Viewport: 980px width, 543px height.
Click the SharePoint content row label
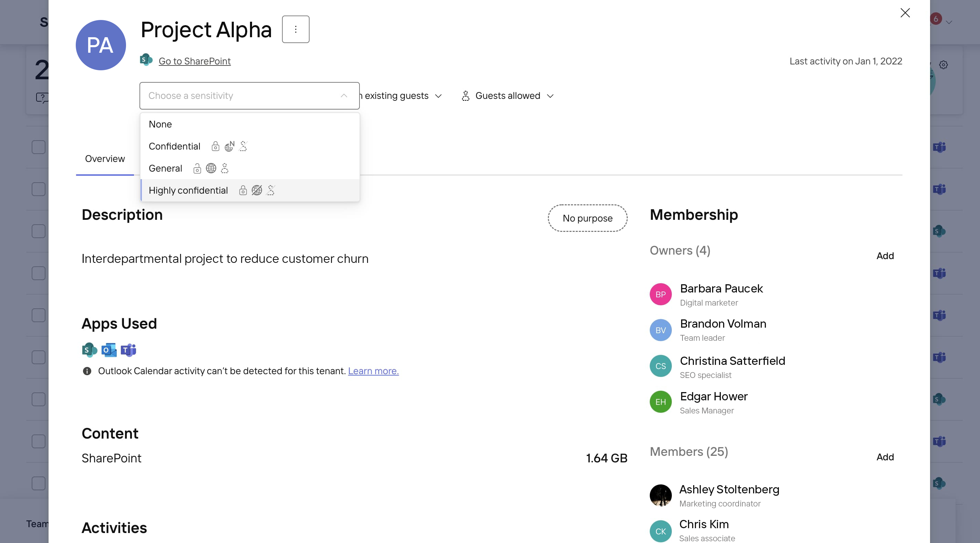(x=112, y=458)
